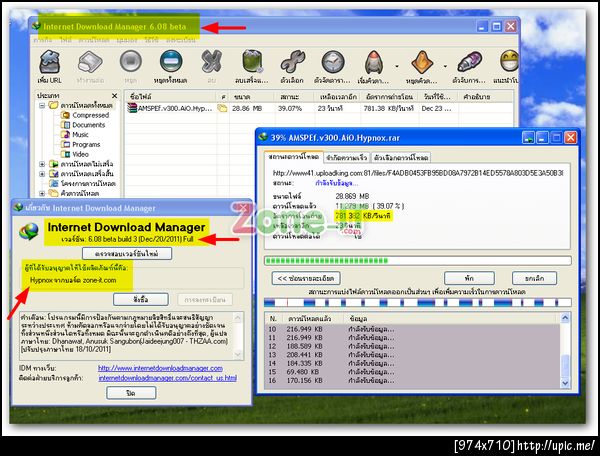Switch to the Download status tab
Viewport: 600px width, 456px height.
[x=293, y=157]
